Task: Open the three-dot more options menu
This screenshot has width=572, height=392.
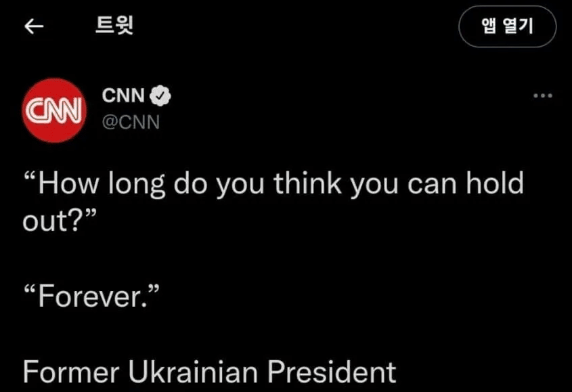Action: (x=542, y=96)
